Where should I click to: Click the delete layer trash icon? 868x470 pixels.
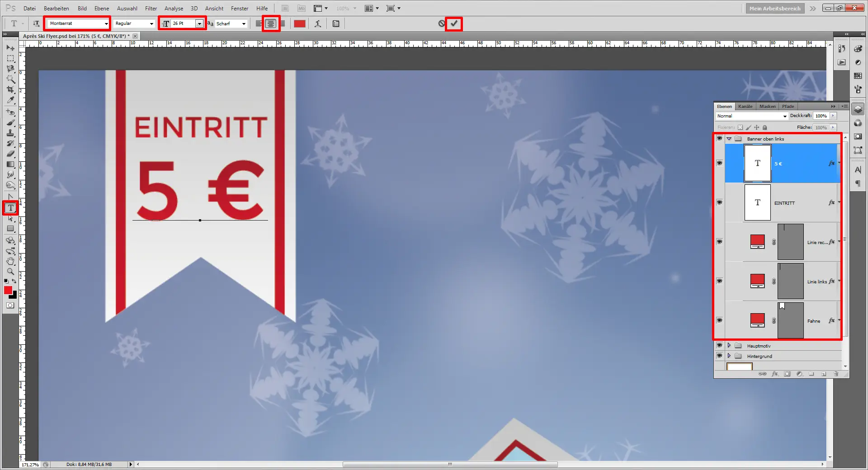(836, 374)
